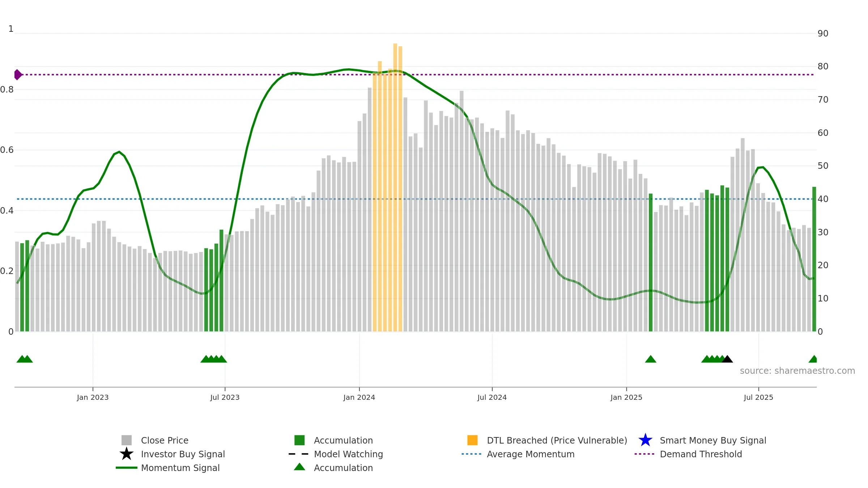
Task: Click the DTL Breached orange color swatch
Action: tap(472, 440)
